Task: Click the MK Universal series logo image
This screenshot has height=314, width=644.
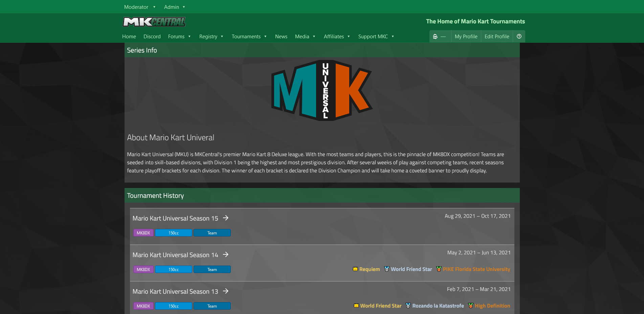Action: tap(322, 90)
